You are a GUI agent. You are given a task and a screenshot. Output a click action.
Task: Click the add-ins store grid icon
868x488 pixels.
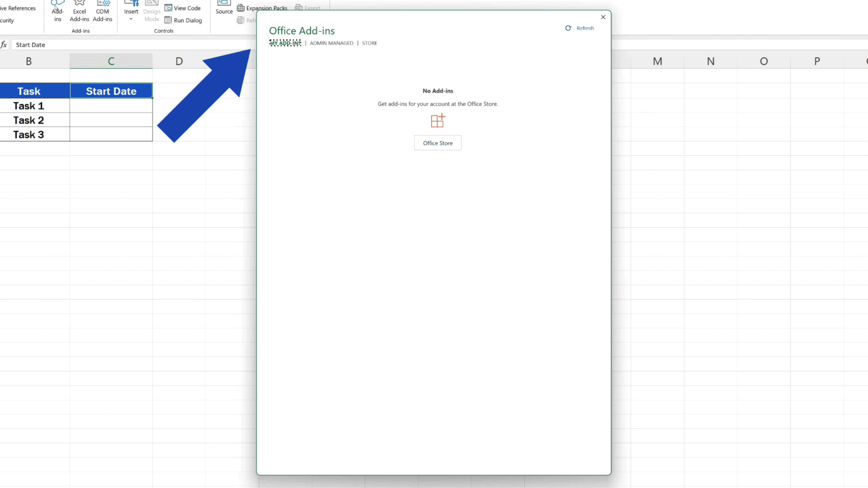coord(438,120)
